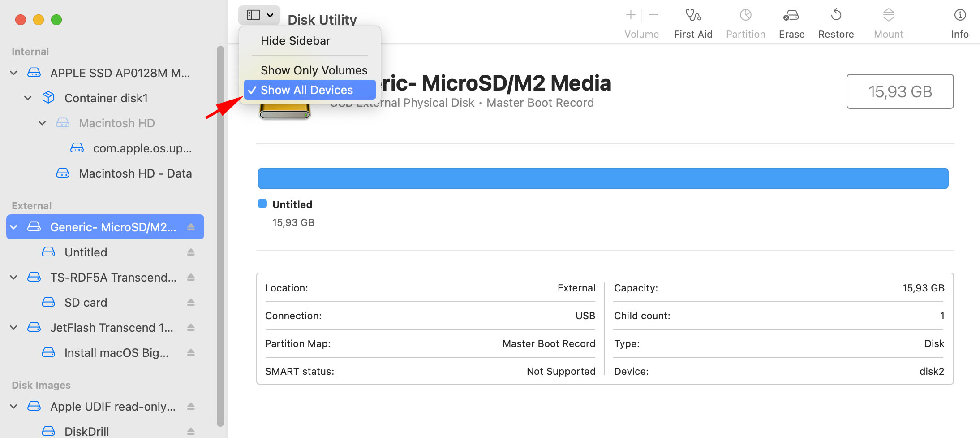
Task: Click the add Volume plus icon
Action: point(631,15)
